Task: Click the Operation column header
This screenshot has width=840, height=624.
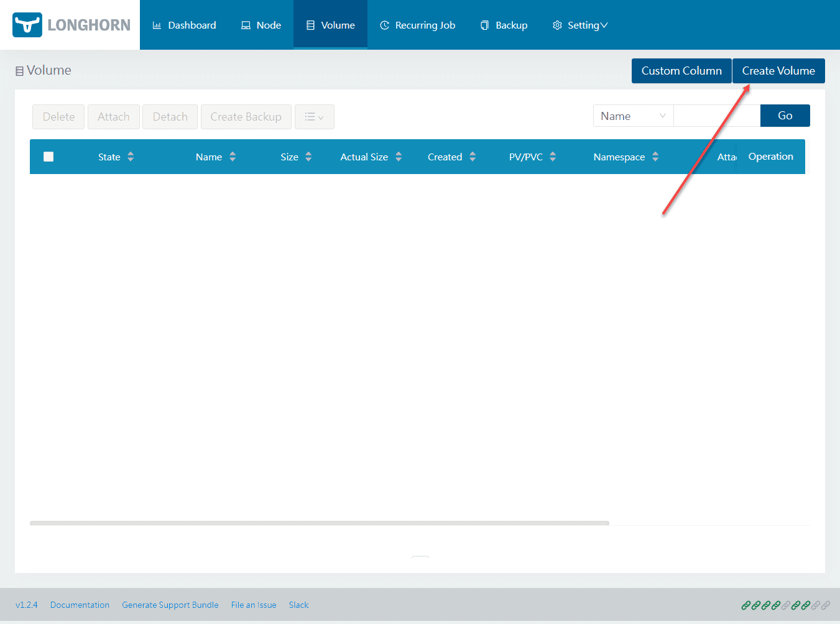Action: point(771,157)
